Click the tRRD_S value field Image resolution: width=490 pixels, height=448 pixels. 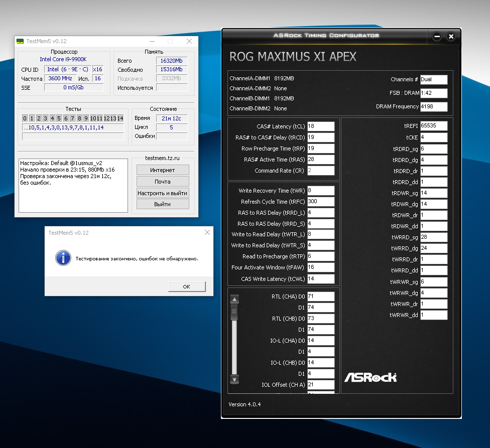click(x=321, y=224)
